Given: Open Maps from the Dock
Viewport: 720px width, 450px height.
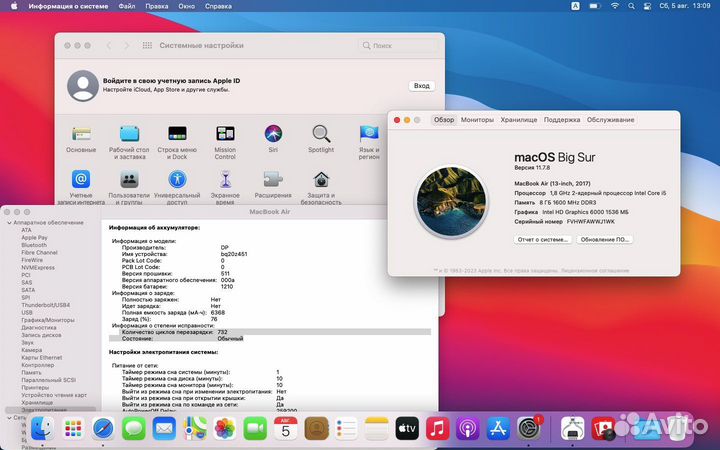Looking at the screenshot, I should tap(195, 429).
